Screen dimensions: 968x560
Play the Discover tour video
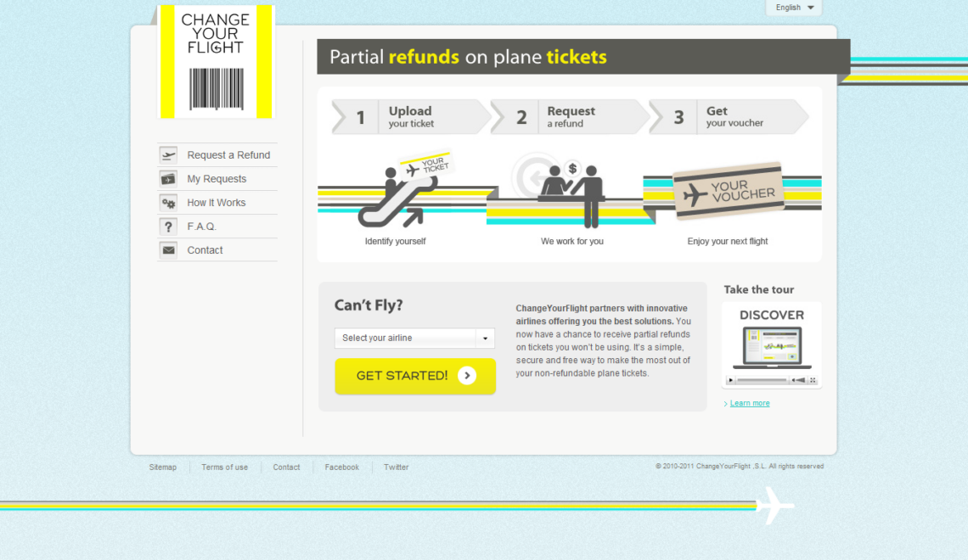pyautogui.click(x=730, y=380)
